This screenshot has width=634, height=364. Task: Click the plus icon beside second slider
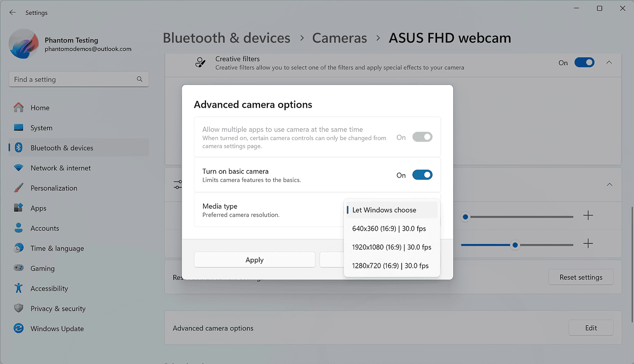(x=588, y=243)
